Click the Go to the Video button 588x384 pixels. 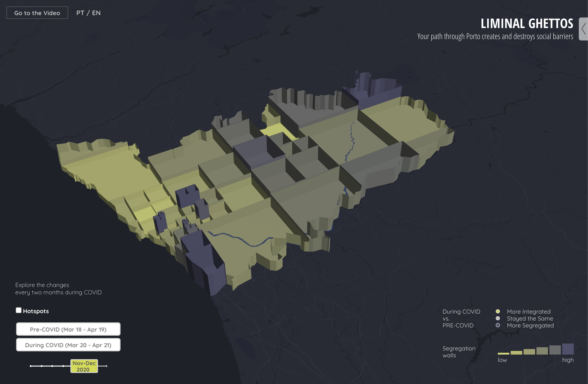point(37,13)
